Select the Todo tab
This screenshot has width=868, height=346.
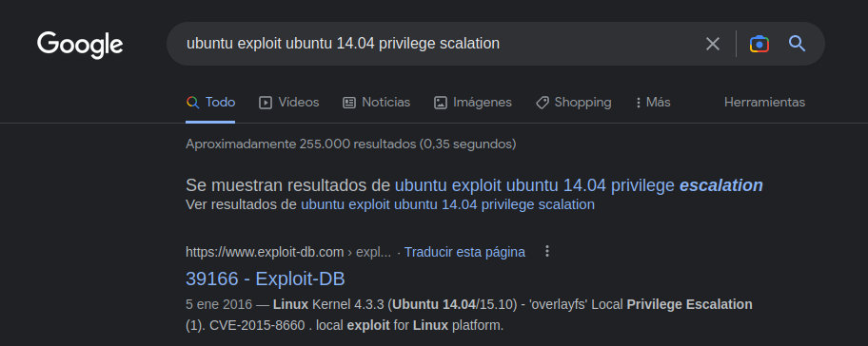click(210, 103)
